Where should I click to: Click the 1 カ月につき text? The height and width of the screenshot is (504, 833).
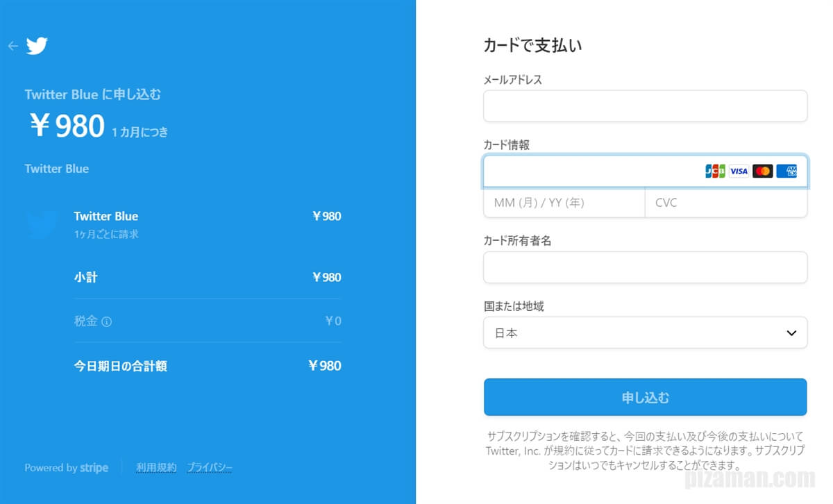click(x=140, y=132)
